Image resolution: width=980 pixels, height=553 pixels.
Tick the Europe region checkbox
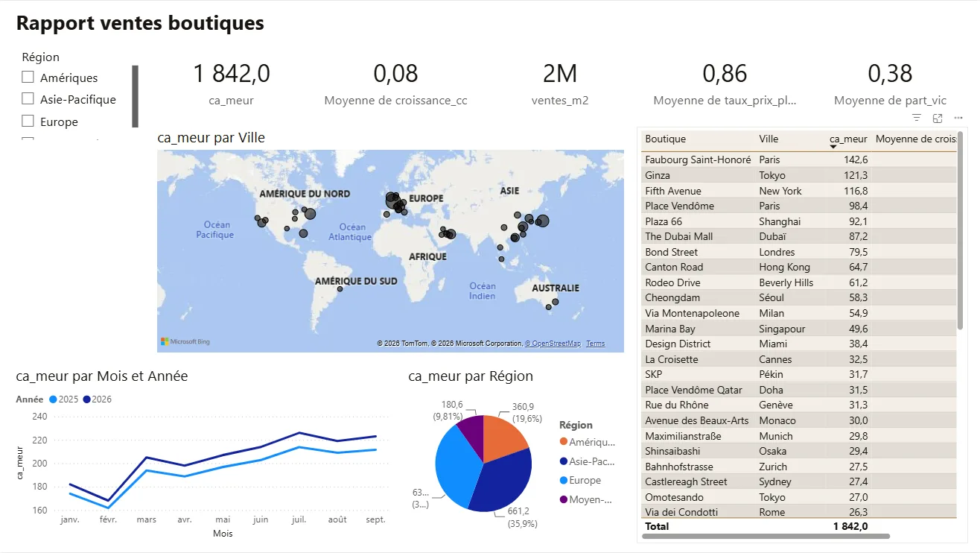coord(28,121)
